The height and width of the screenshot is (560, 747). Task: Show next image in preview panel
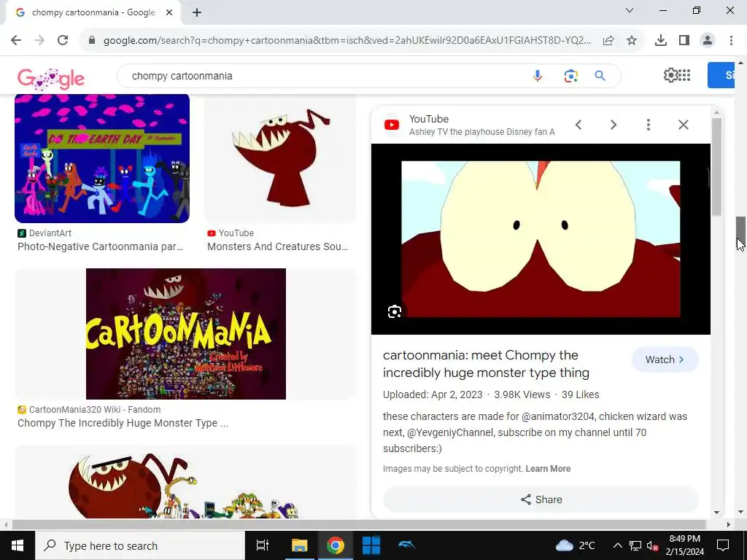[614, 125]
